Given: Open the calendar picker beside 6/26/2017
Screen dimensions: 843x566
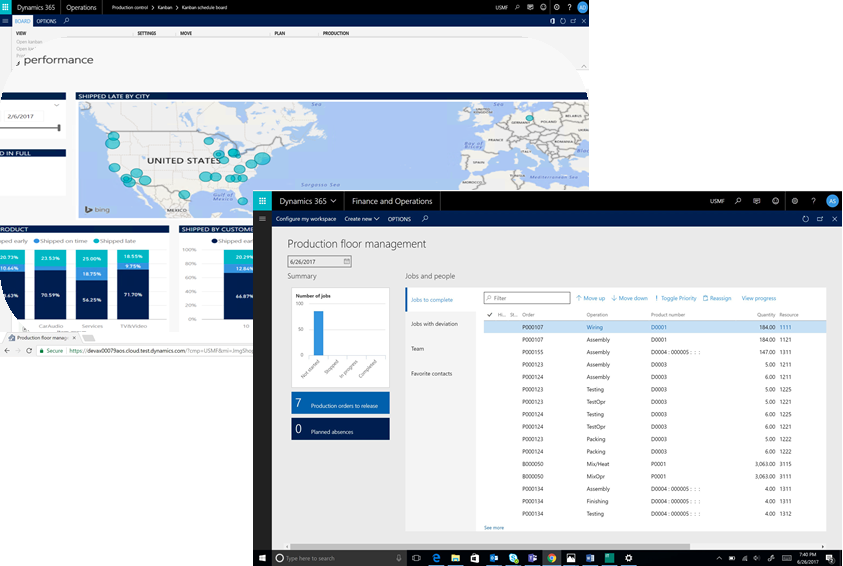Looking at the screenshot, I should point(346,262).
